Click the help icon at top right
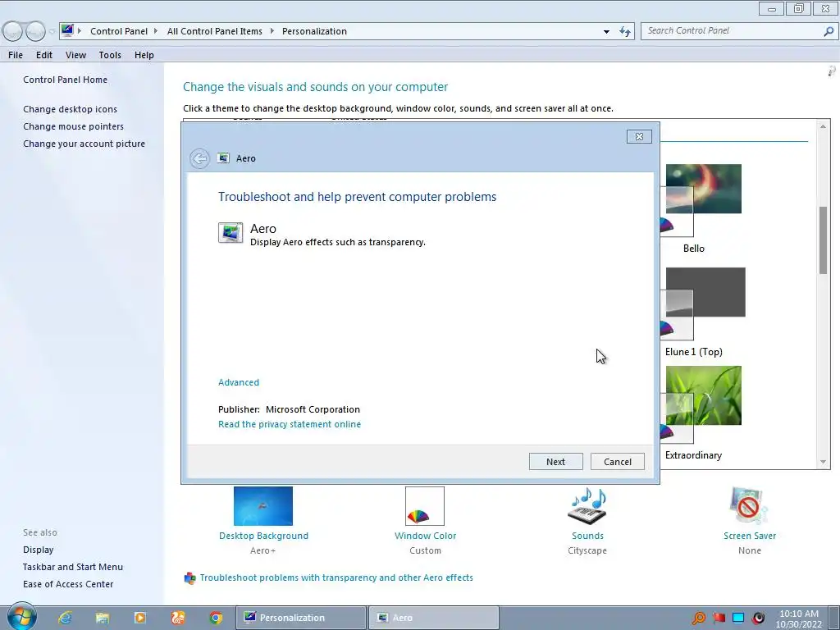This screenshot has height=630, width=840. click(x=832, y=71)
